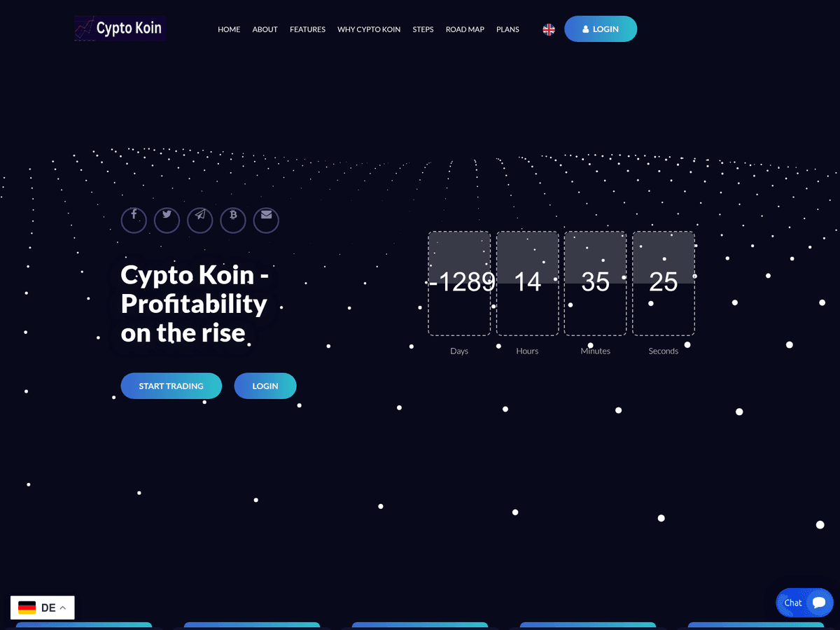Go to the HOME menu item
The width and height of the screenshot is (840, 630).
pyautogui.click(x=229, y=29)
